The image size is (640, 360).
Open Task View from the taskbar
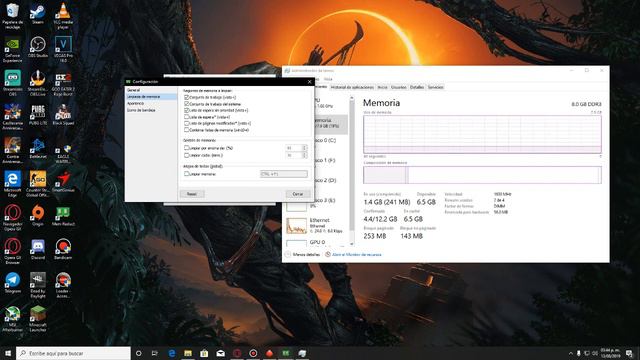tap(155, 353)
